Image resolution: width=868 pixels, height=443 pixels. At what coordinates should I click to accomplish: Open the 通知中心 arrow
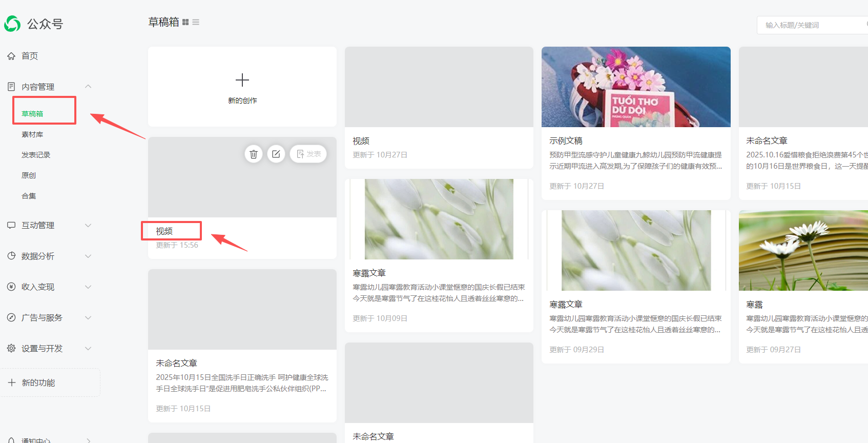point(88,440)
